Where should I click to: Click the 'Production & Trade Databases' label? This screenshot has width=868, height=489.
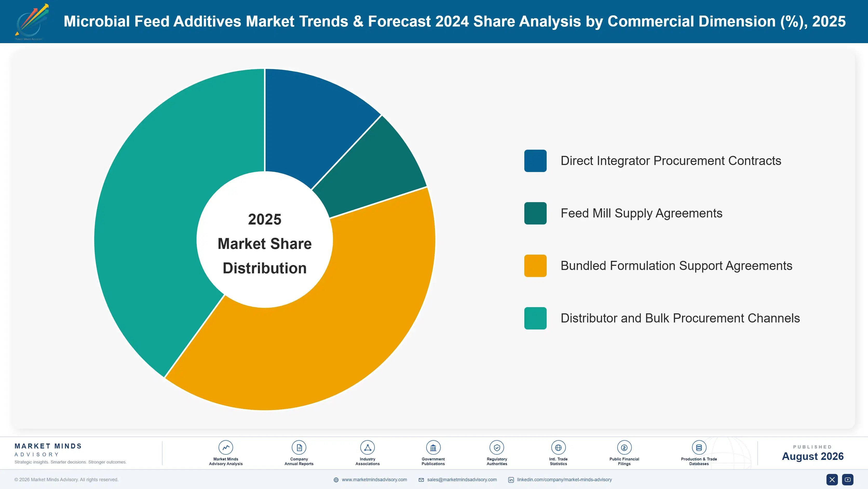pos(699,461)
